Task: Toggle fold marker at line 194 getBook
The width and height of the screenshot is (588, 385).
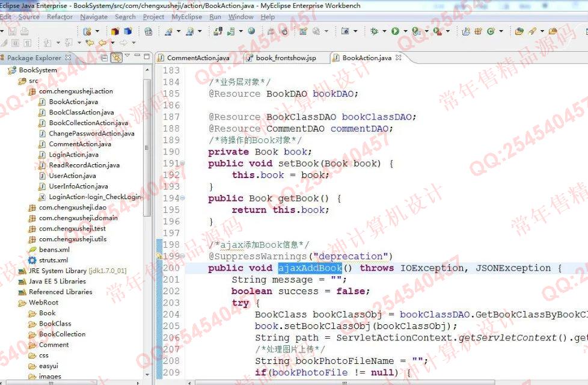Action: click(182, 199)
